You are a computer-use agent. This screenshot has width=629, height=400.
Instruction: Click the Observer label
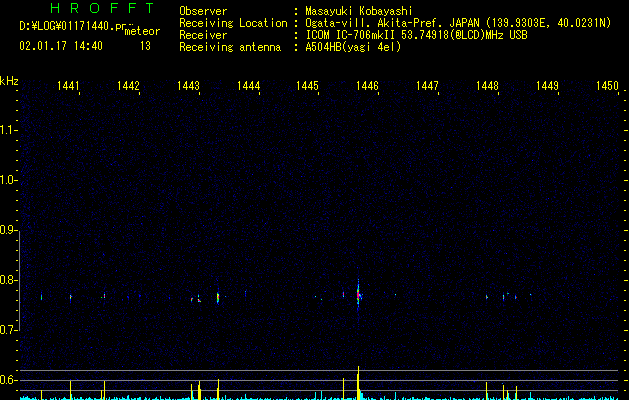point(203,11)
